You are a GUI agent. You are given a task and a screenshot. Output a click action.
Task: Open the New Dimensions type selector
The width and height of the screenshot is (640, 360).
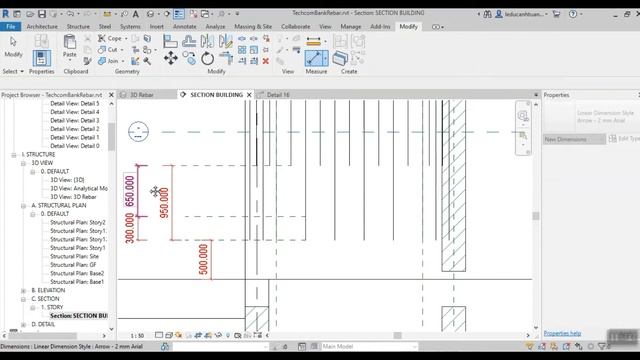[574, 139]
